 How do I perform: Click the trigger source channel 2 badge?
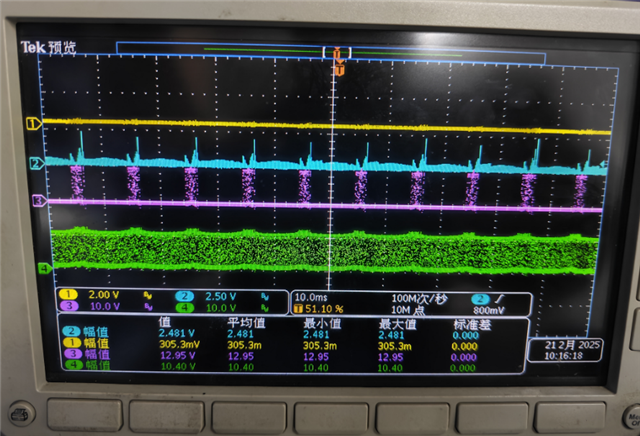[x=480, y=299]
